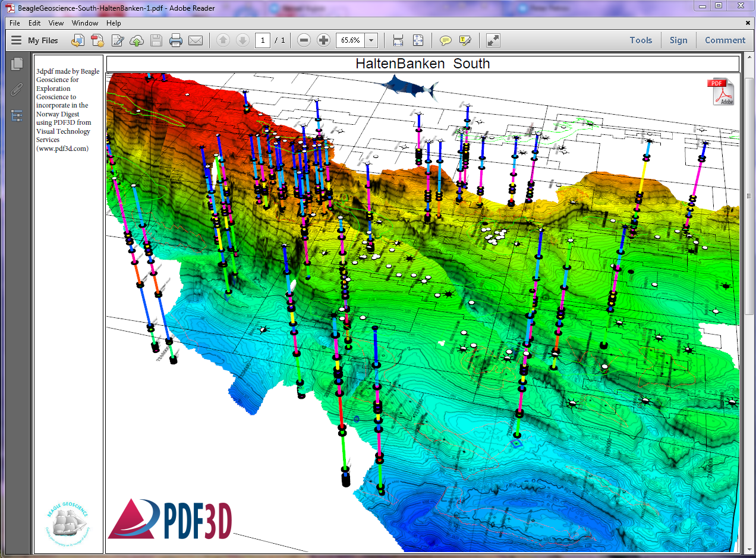Toggle read mode full-screen view
Screen dimensions: 756x558
(493, 40)
